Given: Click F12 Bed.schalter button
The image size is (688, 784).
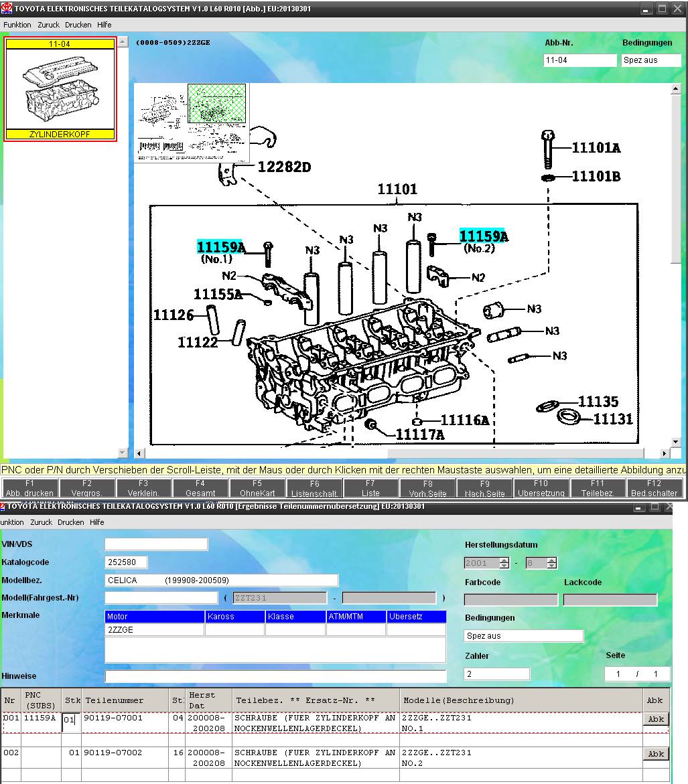Looking at the screenshot, I should click(x=654, y=488).
